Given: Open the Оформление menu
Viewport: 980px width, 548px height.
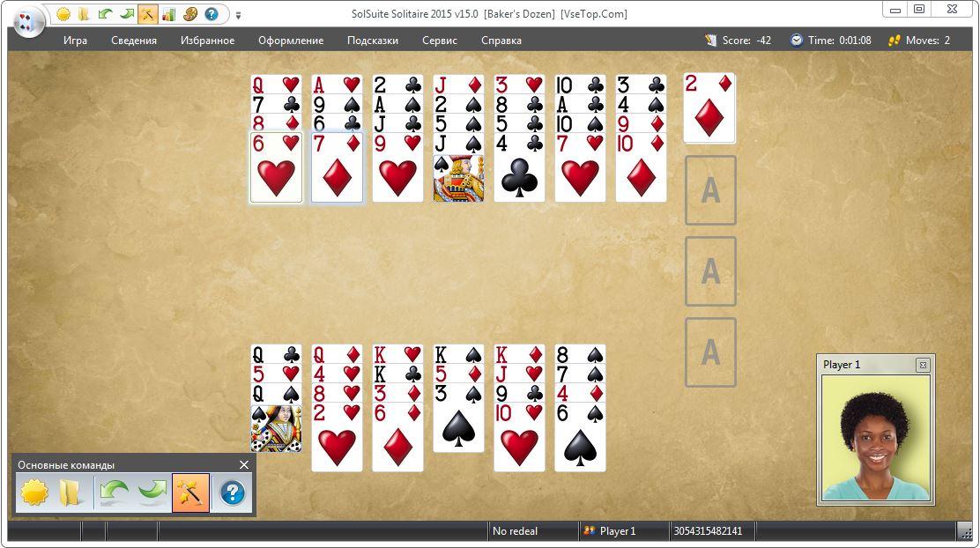Looking at the screenshot, I should (291, 41).
